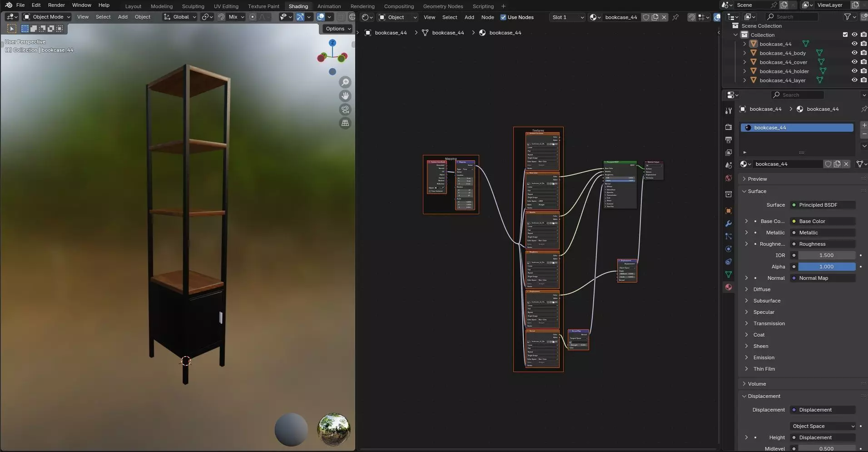Hide bookcase_44_cover in viewport
868x452 pixels.
coord(854,62)
